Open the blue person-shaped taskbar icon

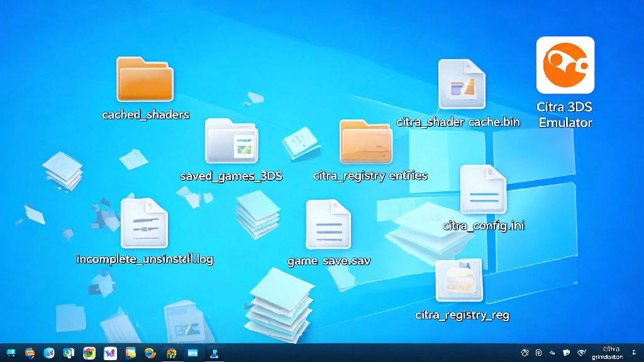pyautogui.click(x=214, y=353)
